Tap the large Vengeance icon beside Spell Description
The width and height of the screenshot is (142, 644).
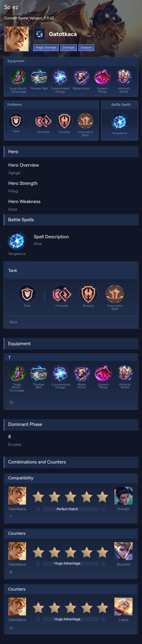[17, 240]
